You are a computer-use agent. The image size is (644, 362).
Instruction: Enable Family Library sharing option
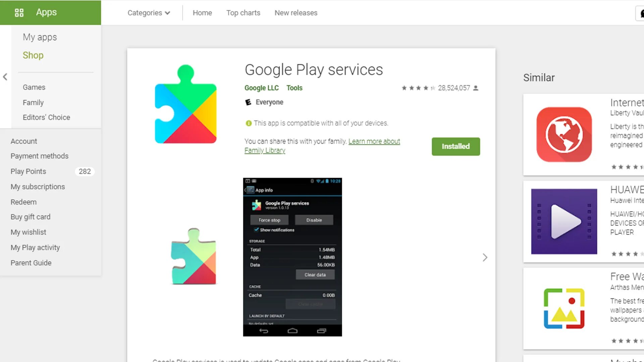322,146
